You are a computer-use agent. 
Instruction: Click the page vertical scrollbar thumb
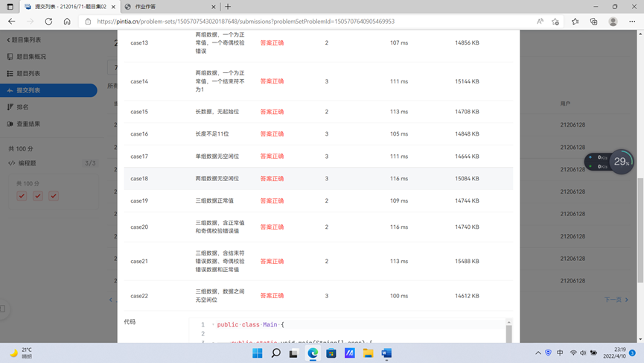pos(640,230)
